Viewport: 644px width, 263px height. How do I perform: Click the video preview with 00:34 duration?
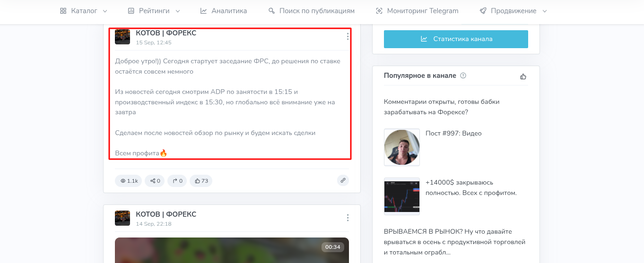(232, 250)
